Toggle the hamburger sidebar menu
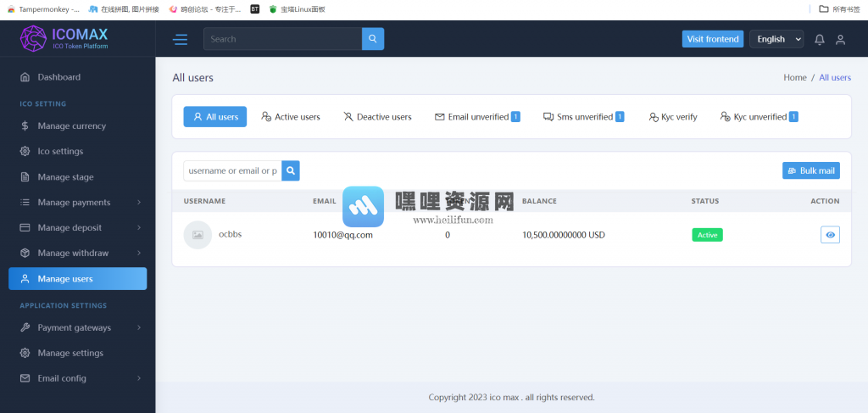The width and height of the screenshot is (868, 413). (180, 39)
